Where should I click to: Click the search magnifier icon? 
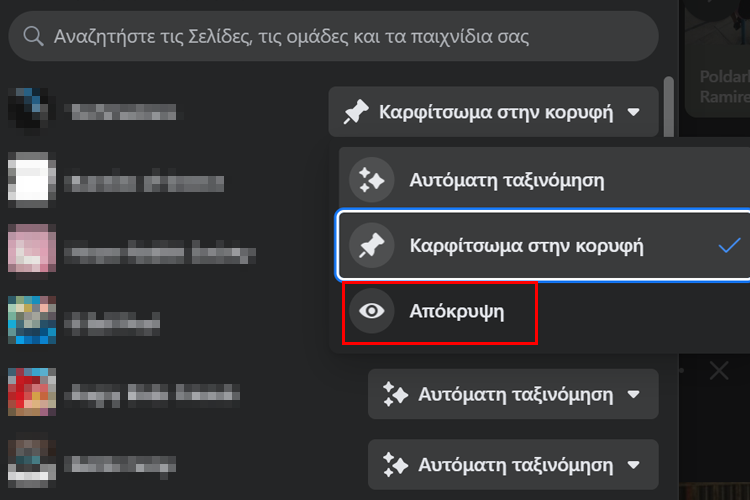tap(33, 36)
